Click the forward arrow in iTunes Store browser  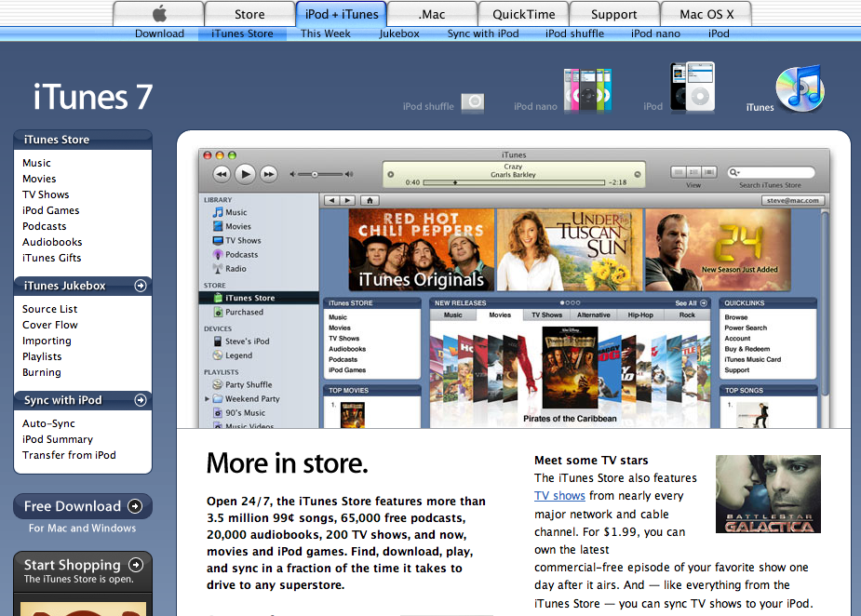pos(347,200)
